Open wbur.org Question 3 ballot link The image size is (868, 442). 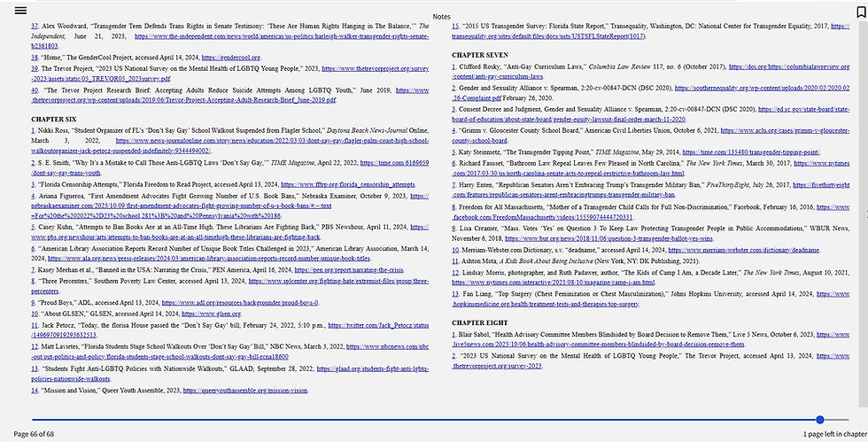609,239
